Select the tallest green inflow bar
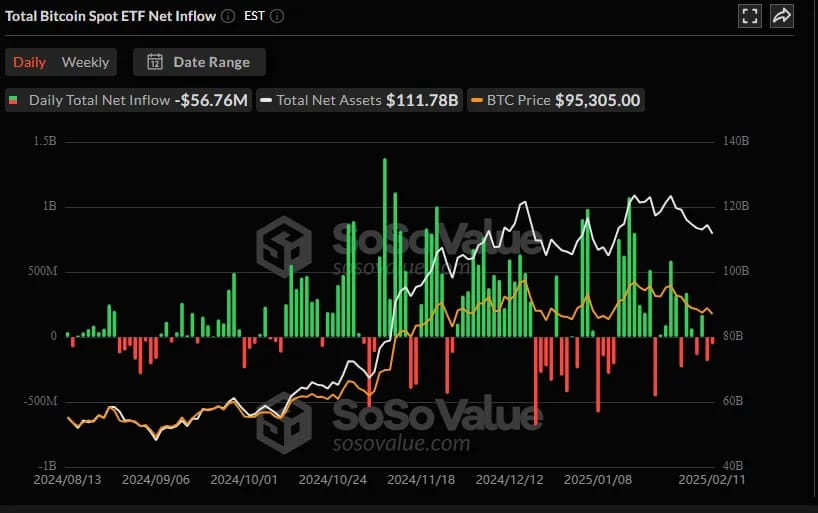Image resolution: width=818 pixels, height=513 pixels. point(385,247)
